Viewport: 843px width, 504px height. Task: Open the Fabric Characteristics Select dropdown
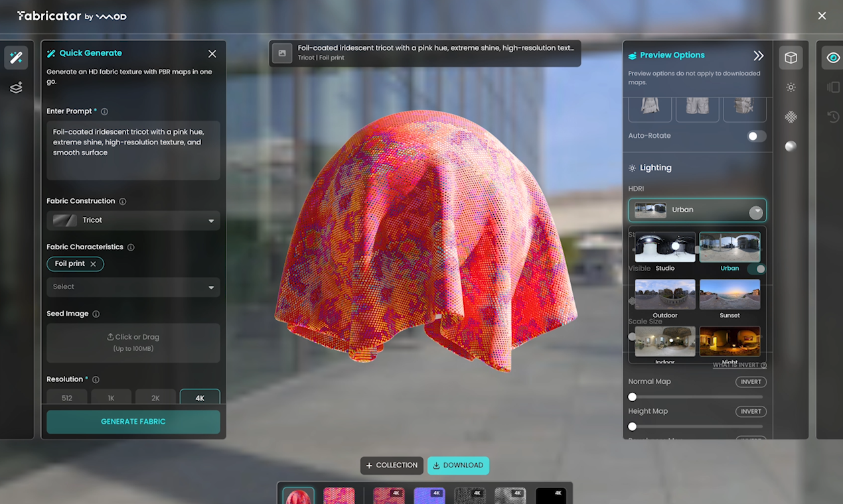point(133,287)
